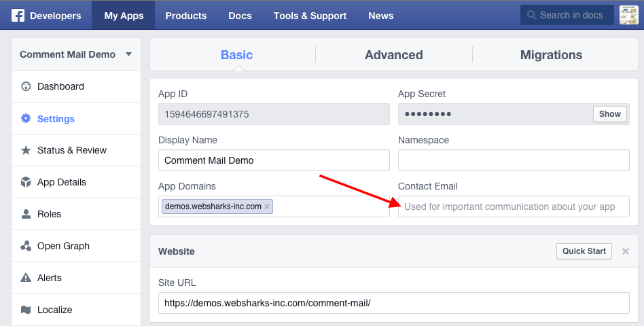Expand the Comment Mail Demo app dropdown

pyautogui.click(x=128, y=54)
